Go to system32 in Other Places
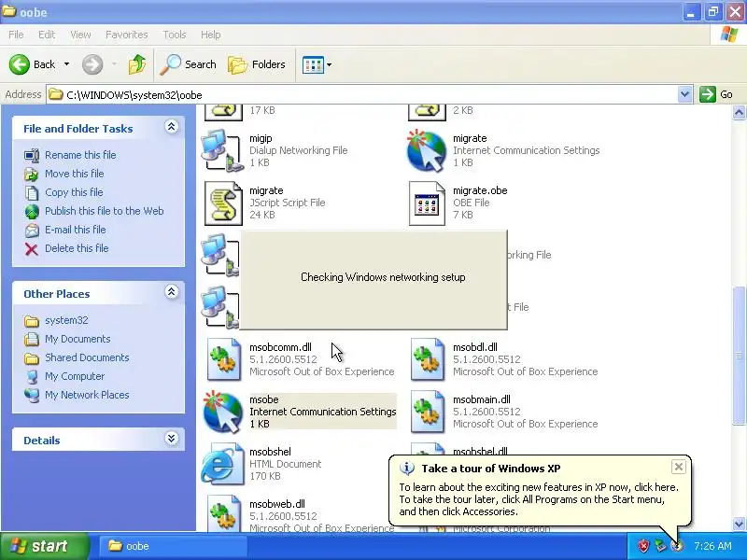The height and width of the screenshot is (560, 747). click(66, 320)
